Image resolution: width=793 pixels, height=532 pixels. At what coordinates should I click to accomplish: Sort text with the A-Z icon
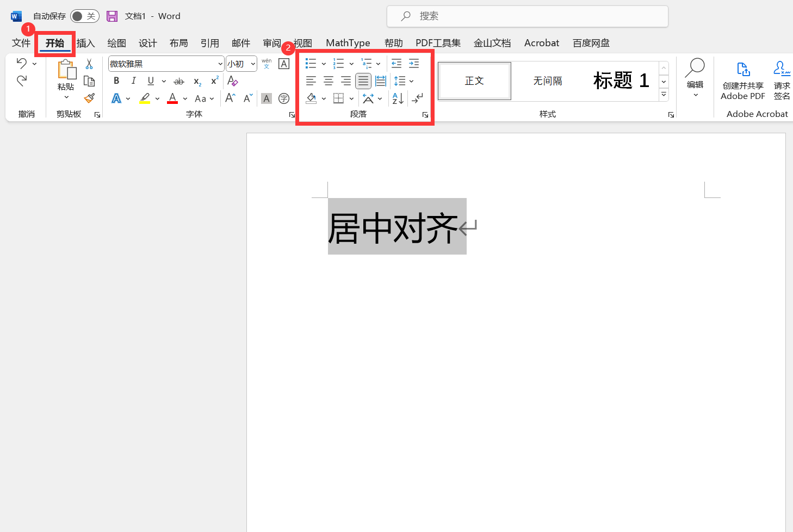pyautogui.click(x=398, y=98)
